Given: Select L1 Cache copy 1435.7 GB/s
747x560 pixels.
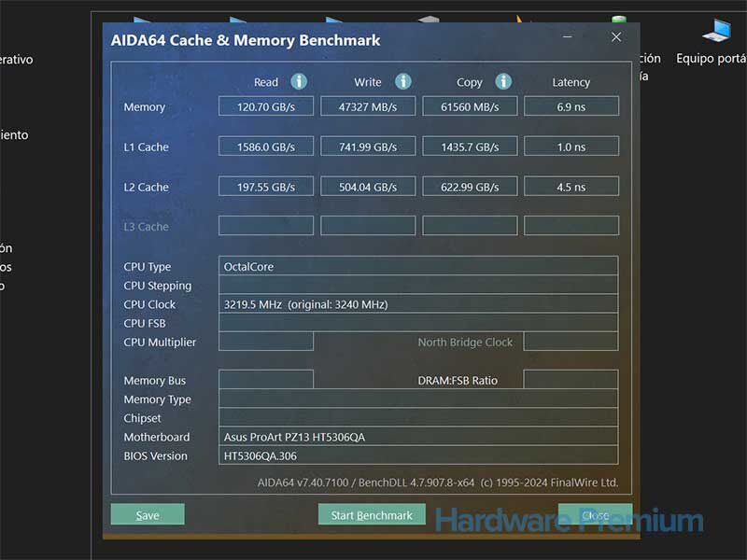Looking at the screenshot, I should click(470, 147).
